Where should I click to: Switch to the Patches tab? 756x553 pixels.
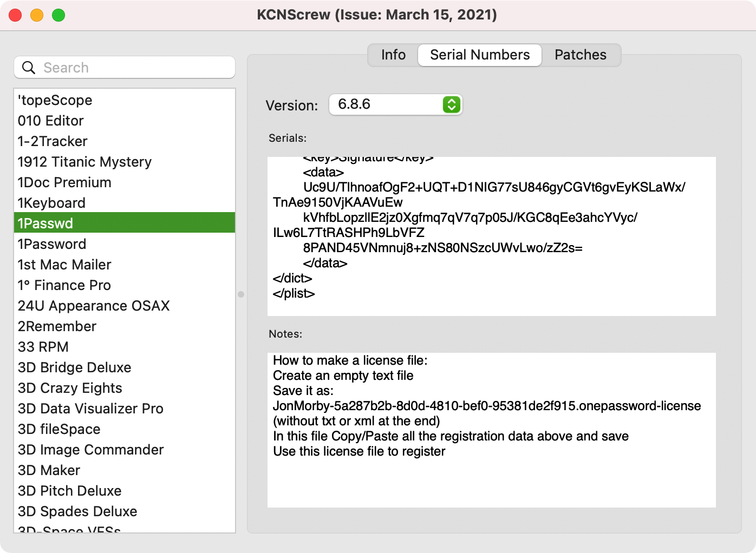580,55
